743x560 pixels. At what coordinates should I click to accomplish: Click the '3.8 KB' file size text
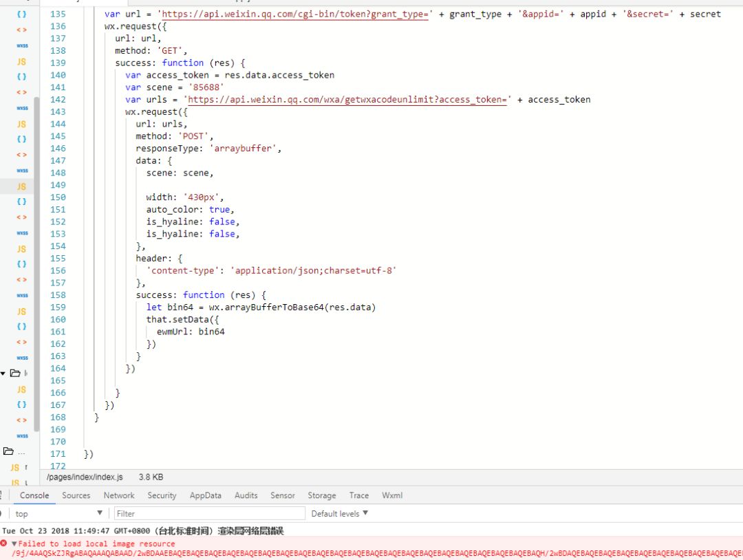coord(151,477)
